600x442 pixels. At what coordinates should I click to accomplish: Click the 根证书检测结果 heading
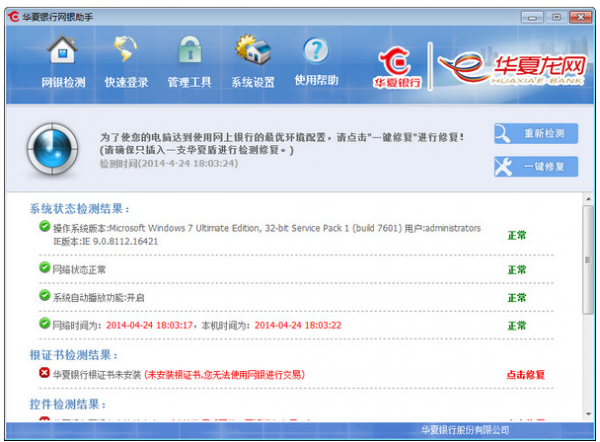click(x=74, y=355)
